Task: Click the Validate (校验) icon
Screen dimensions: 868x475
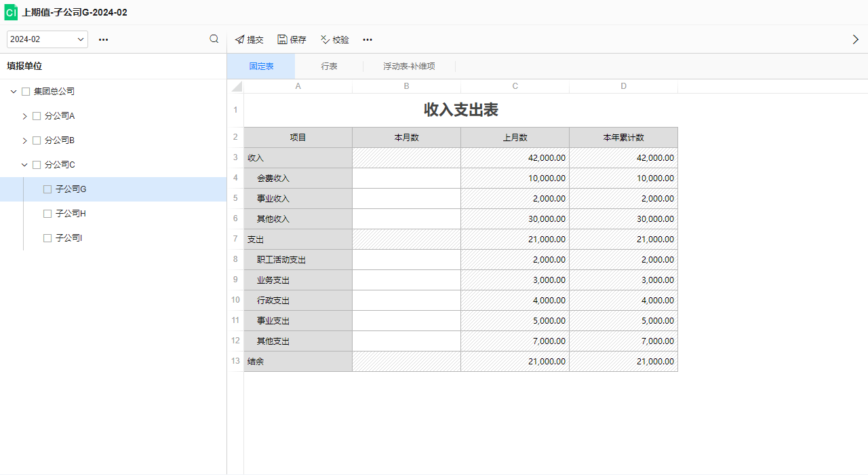Action: click(325, 40)
